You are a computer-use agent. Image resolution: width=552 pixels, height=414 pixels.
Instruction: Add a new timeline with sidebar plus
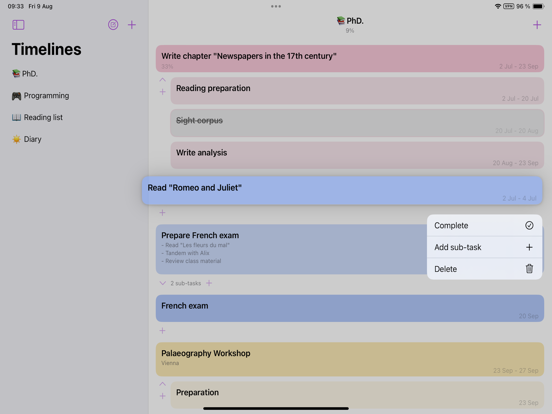[132, 25]
